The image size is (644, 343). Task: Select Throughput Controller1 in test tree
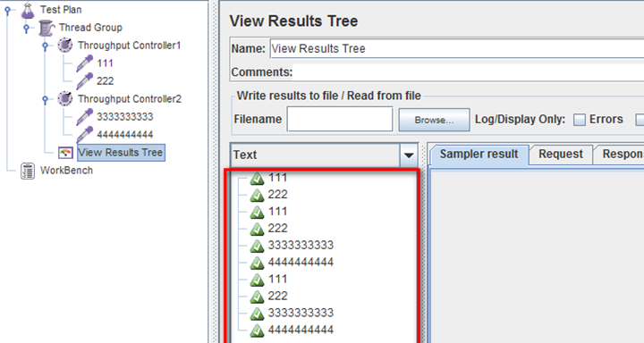coord(130,46)
